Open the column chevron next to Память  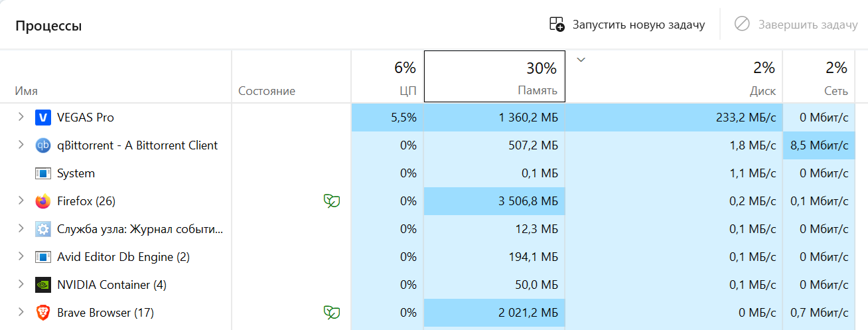(581, 60)
